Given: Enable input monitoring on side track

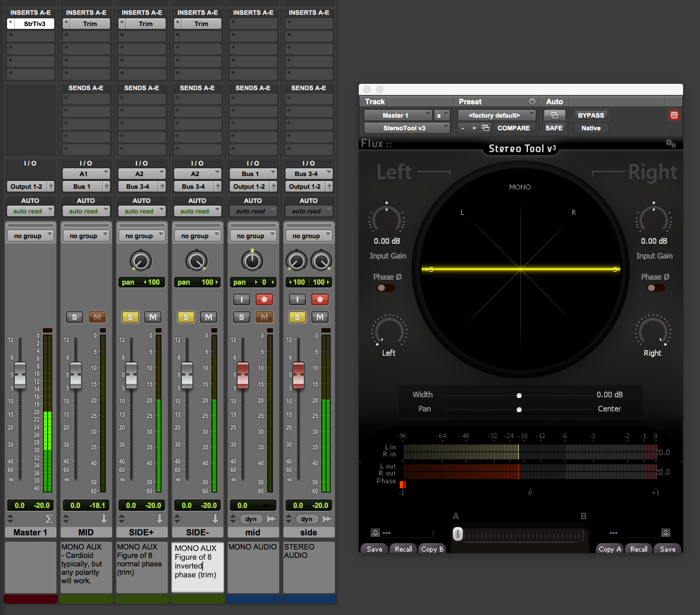Looking at the screenshot, I should coord(297,299).
